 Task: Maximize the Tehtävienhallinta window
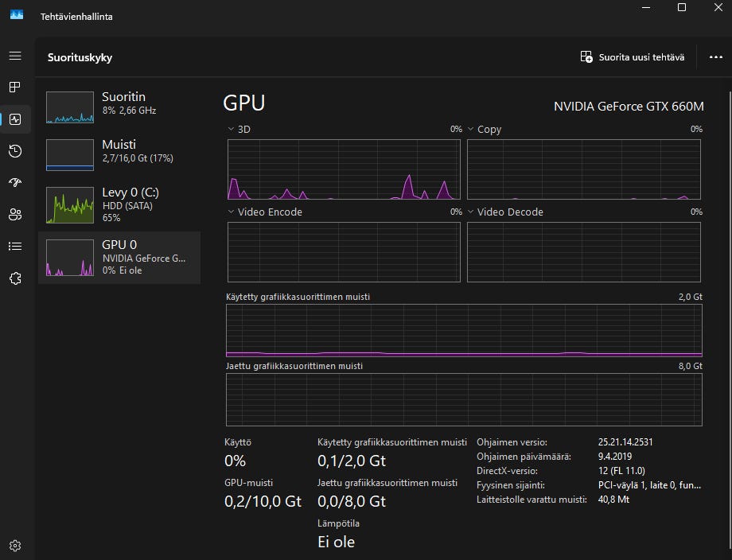point(682,7)
